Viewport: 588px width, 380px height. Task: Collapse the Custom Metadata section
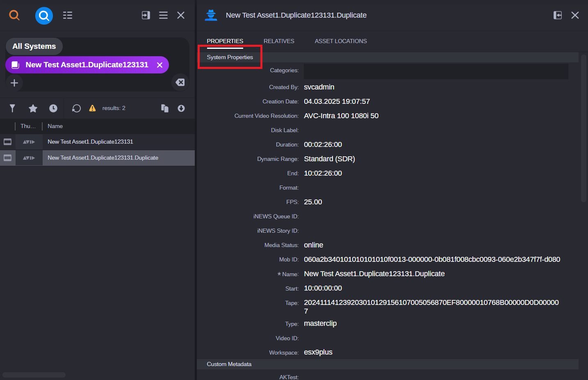(x=229, y=364)
